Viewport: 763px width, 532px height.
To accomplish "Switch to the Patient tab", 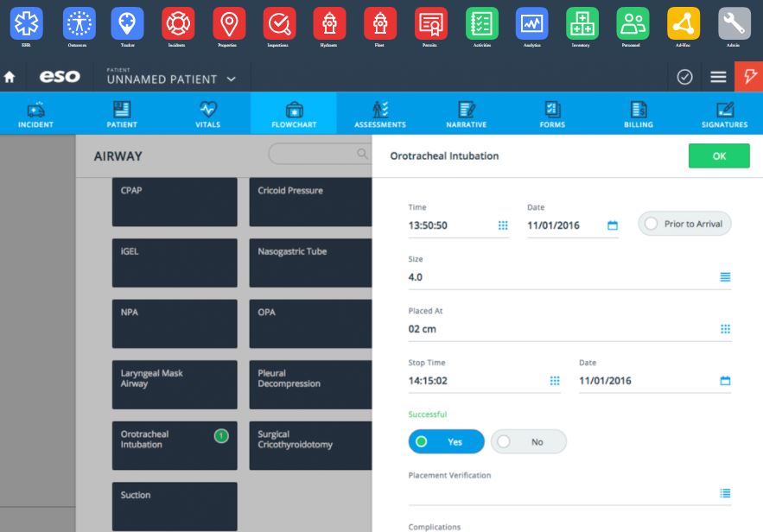I will 122,113.
